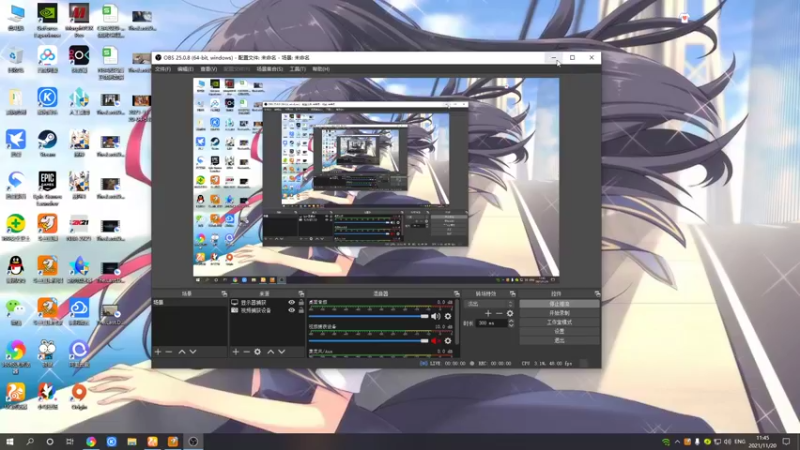Mute desktop audio speaker icon

(435, 316)
